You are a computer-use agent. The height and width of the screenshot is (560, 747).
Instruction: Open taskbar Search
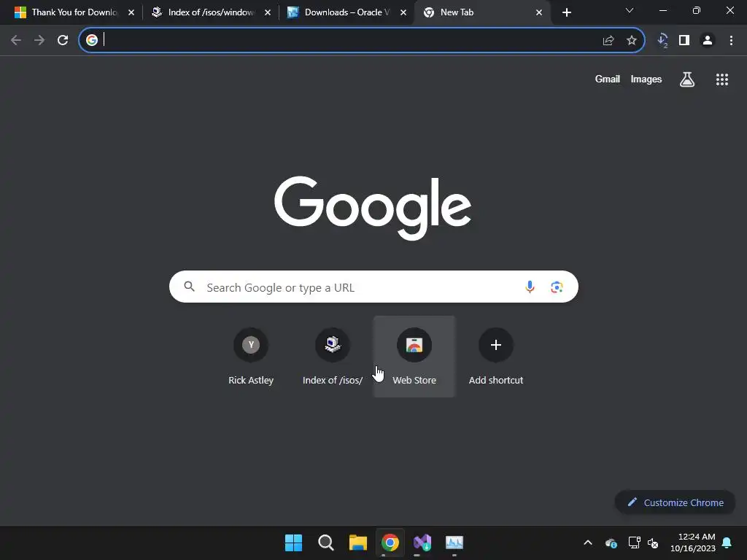[326, 542]
